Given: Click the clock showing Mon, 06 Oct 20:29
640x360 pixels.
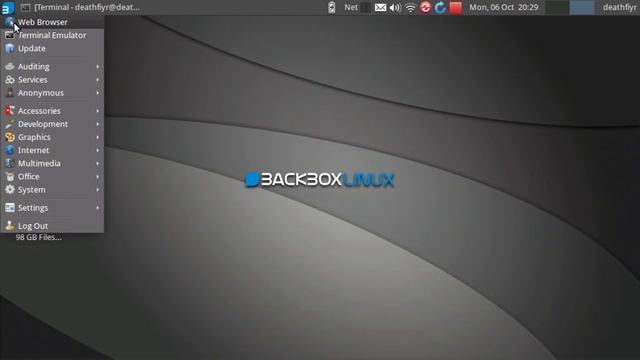Looking at the screenshot, I should click(x=504, y=7).
